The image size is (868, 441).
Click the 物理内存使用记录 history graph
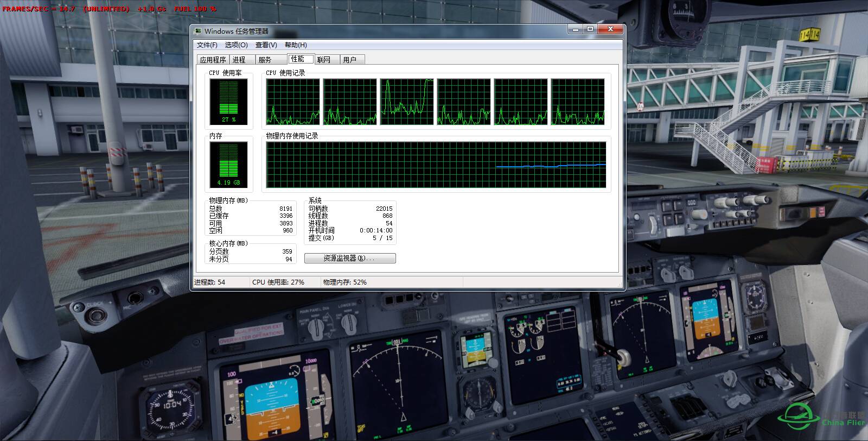pyautogui.click(x=436, y=165)
